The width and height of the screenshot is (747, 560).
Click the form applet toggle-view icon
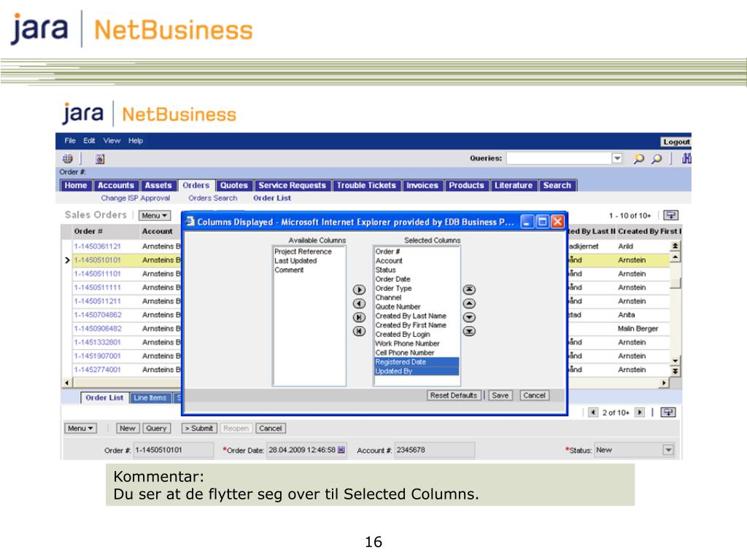[668, 413]
